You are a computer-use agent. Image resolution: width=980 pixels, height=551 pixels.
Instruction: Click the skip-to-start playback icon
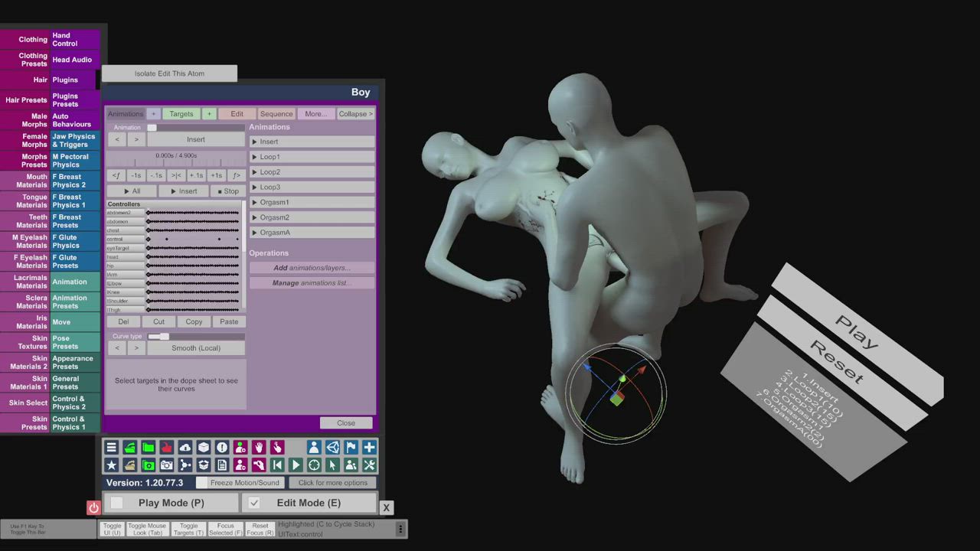point(277,465)
